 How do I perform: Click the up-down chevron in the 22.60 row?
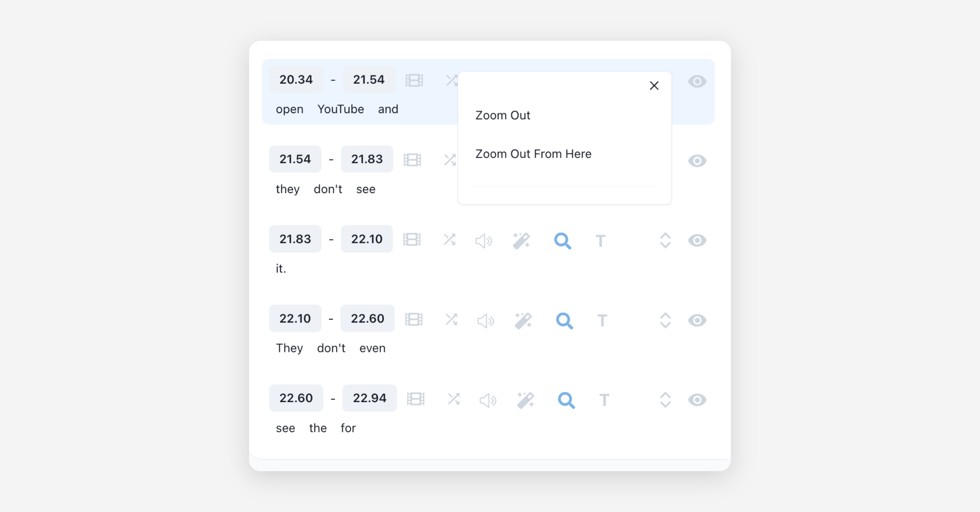tap(665, 400)
